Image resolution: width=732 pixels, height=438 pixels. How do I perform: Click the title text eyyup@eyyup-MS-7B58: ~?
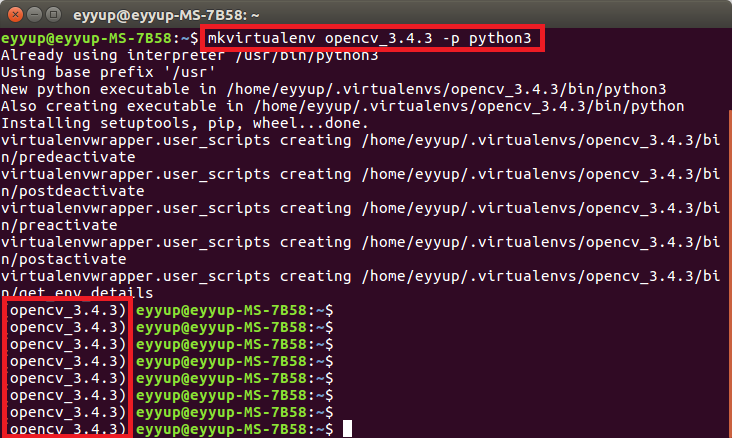166,15
